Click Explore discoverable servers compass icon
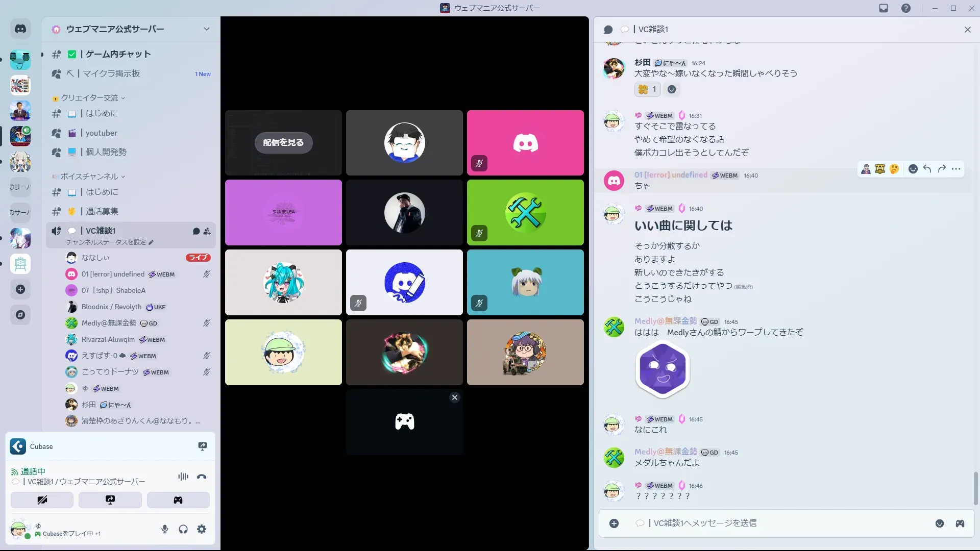The image size is (980, 551). tap(20, 315)
